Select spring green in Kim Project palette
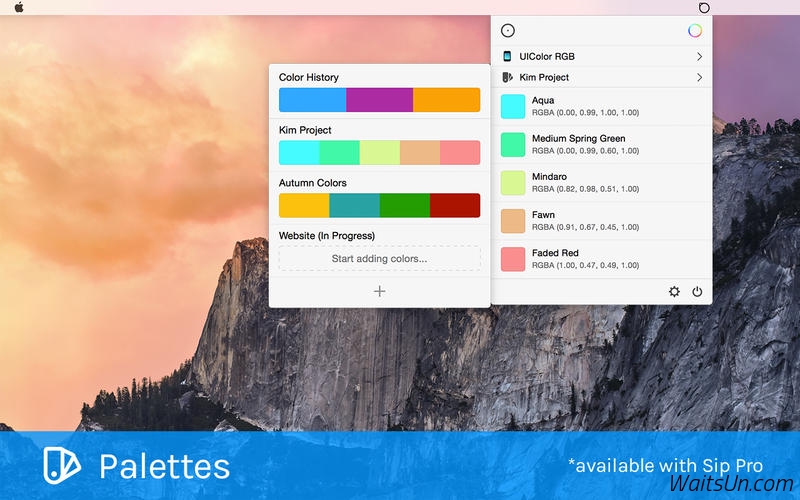The height and width of the screenshot is (500, 800). (x=339, y=153)
